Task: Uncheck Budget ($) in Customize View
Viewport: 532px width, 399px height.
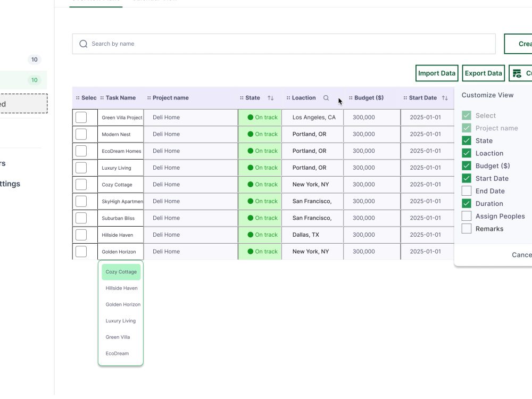Action: point(467,166)
